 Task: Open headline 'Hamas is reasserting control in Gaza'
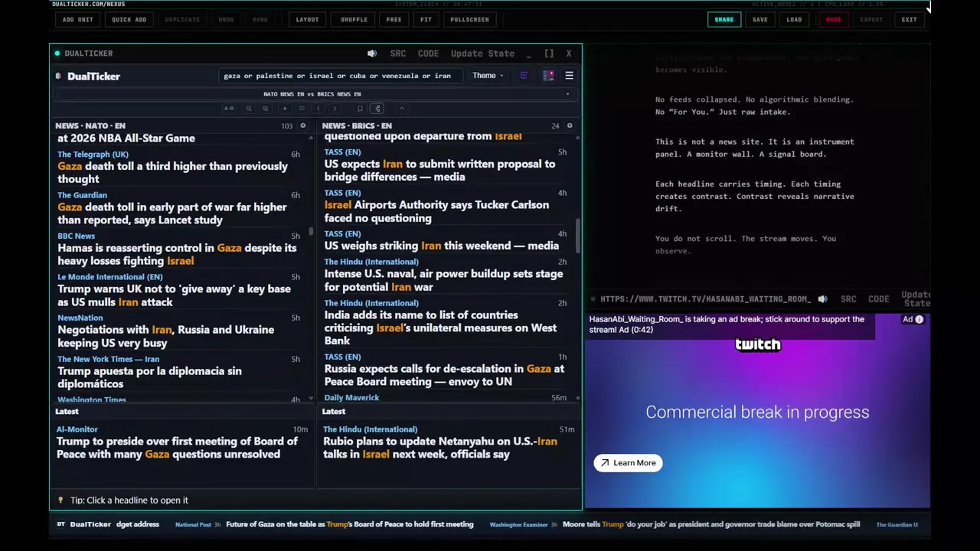click(177, 255)
